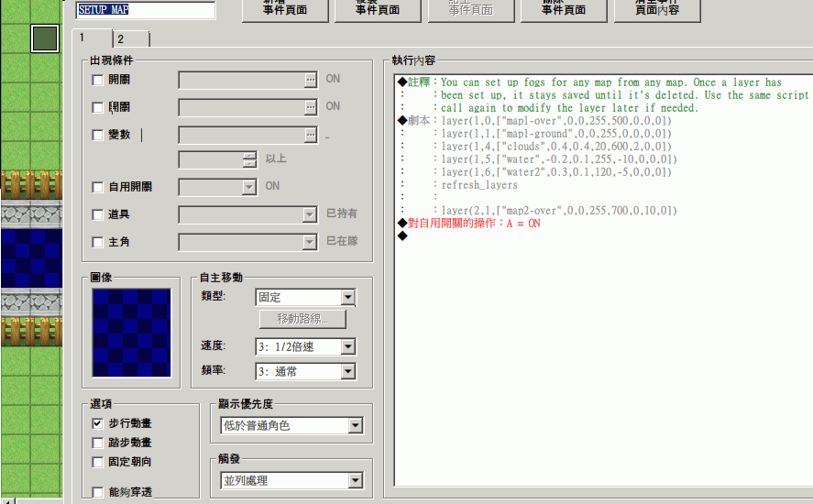Open the 主角 actor dropdown
The height and width of the screenshot is (504, 813).
(x=310, y=242)
